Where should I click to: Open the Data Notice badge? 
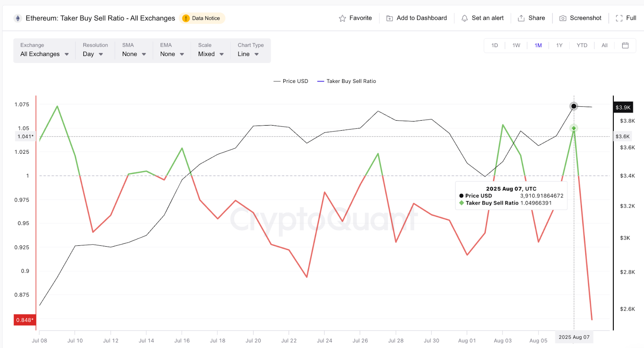pos(202,18)
